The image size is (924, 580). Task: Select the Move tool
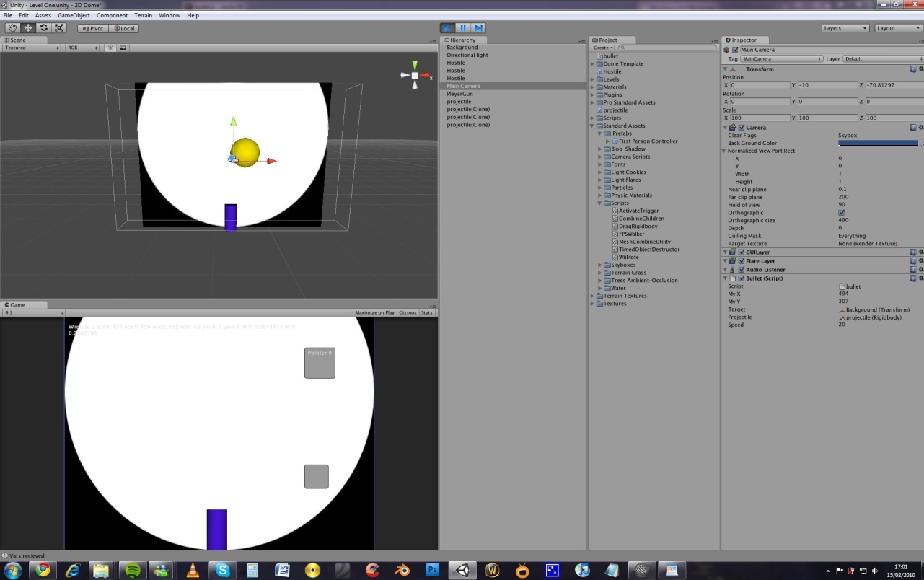pyautogui.click(x=27, y=27)
